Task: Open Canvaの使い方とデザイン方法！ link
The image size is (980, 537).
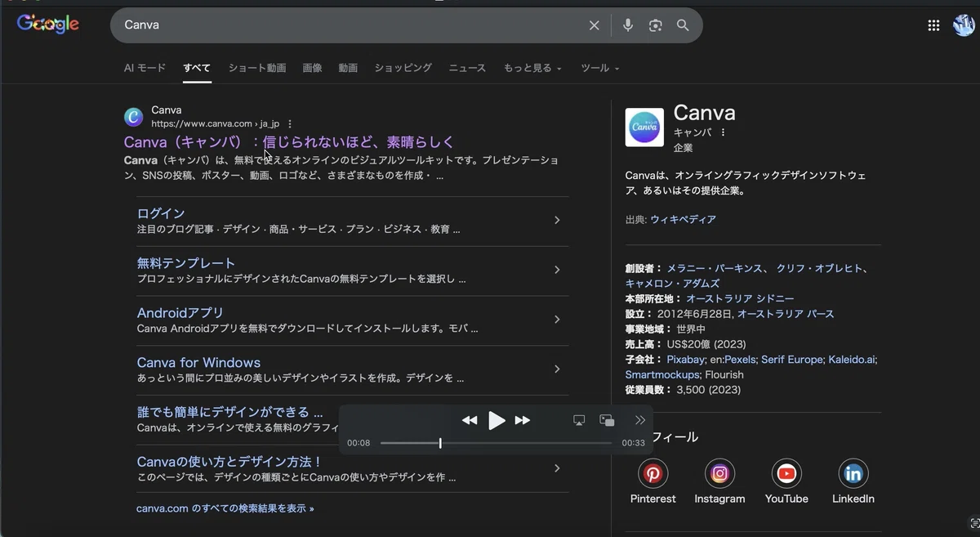Action: (229, 462)
